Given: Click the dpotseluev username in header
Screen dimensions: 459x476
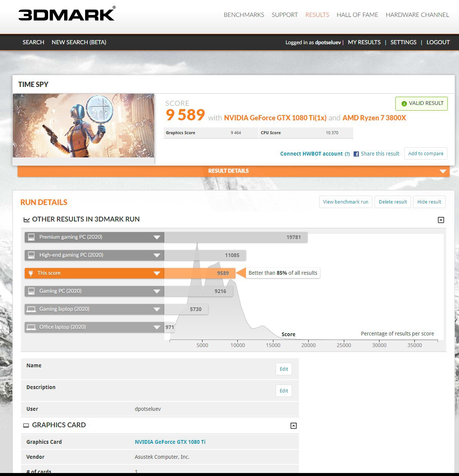Looking at the screenshot, I should (x=328, y=42).
